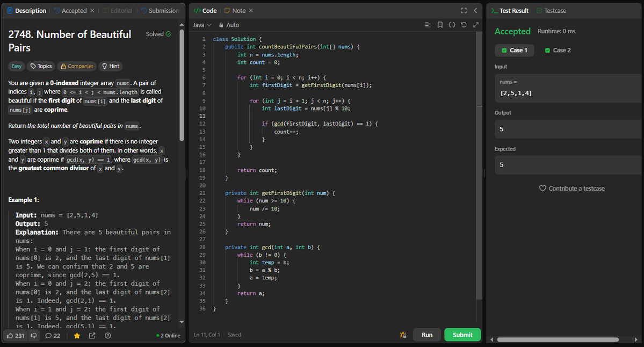Open the Java language dropdown
The height and width of the screenshot is (347, 644).
point(202,25)
